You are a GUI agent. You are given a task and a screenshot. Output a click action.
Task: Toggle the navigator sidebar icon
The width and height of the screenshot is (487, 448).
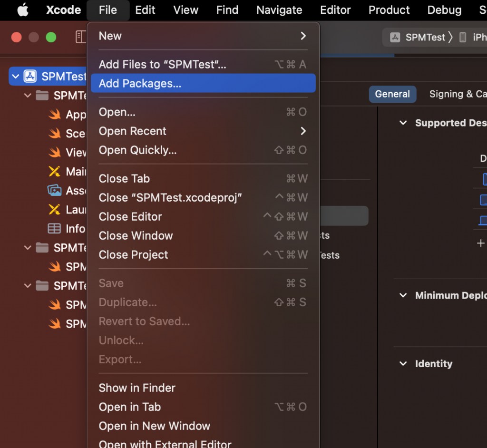(81, 37)
